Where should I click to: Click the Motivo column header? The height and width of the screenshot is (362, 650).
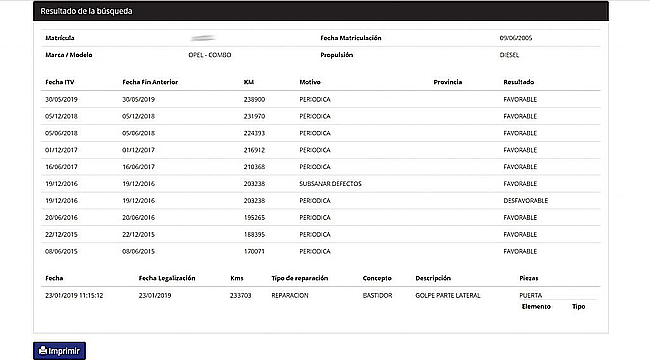[x=310, y=82]
